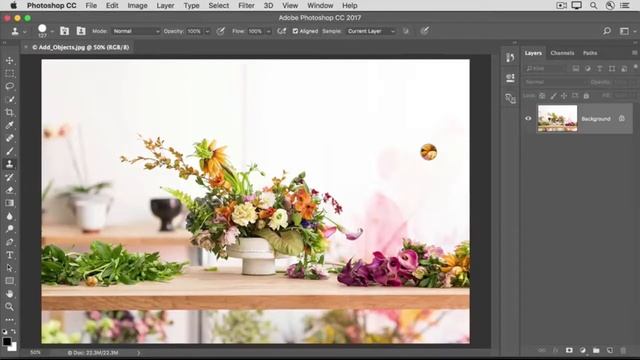
Task: Open the Clone Source panel toggle icon
Action: (x=81, y=31)
